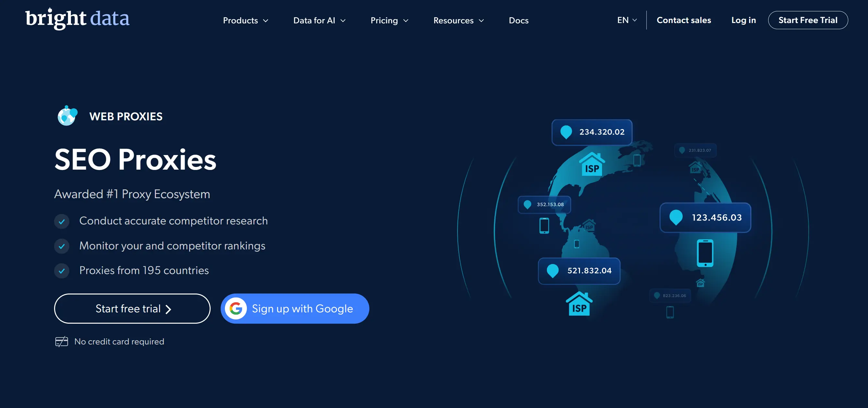The width and height of the screenshot is (868, 408).
Task: Go to the Docs page
Action: (519, 20)
